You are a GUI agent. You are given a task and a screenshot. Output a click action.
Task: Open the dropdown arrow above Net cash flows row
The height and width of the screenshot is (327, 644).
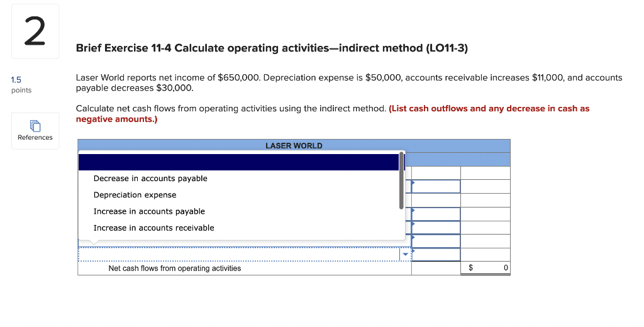coord(406,255)
